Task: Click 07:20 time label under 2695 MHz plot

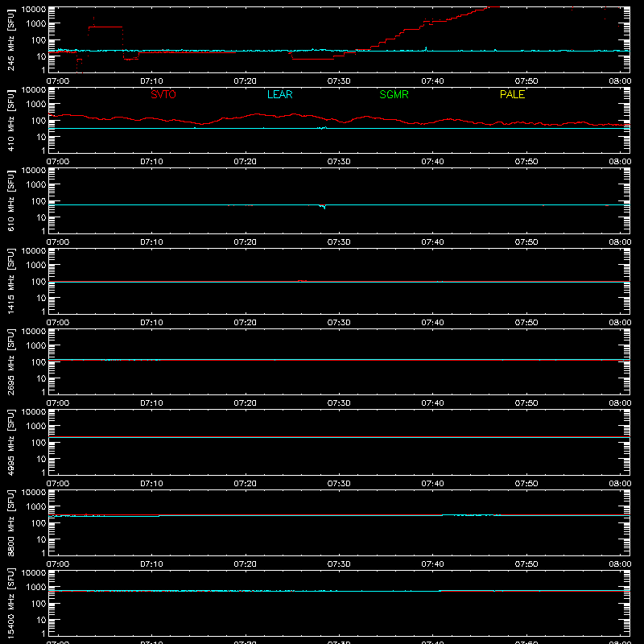Action: click(246, 403)
